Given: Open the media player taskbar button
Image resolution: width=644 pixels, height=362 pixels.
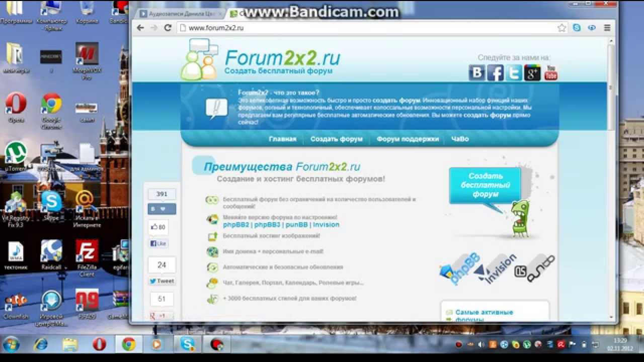Looking at the screenshot, I should (x=157, y=344).
